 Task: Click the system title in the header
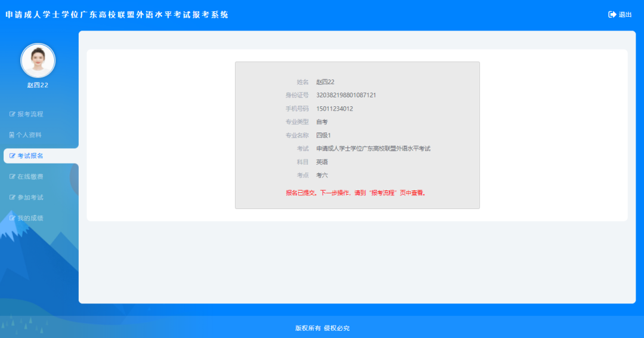coord(117,14)
